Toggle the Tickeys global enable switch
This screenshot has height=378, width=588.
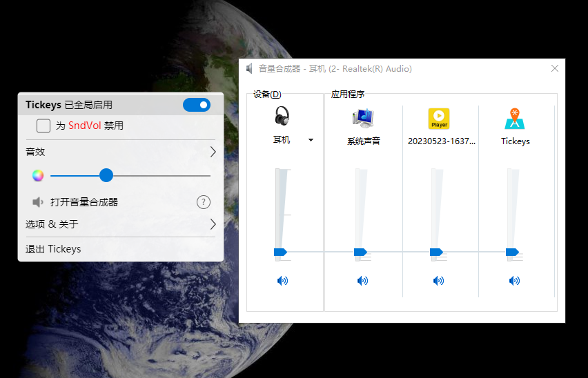[x=197, y=105]
